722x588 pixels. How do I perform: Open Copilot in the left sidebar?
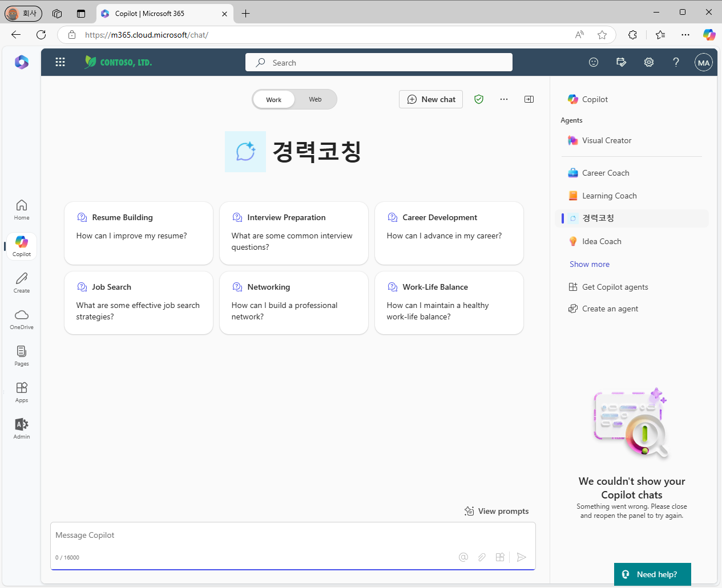[x=22, y=246]
